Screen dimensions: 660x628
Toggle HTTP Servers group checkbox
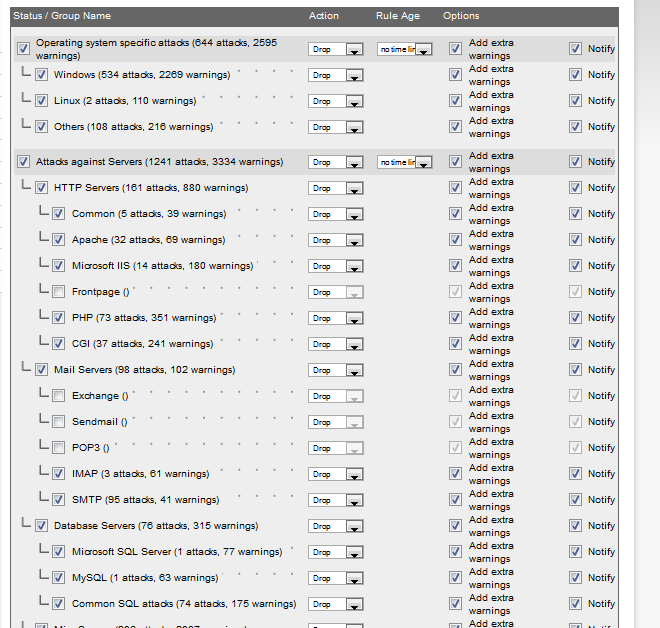[41, 188]
